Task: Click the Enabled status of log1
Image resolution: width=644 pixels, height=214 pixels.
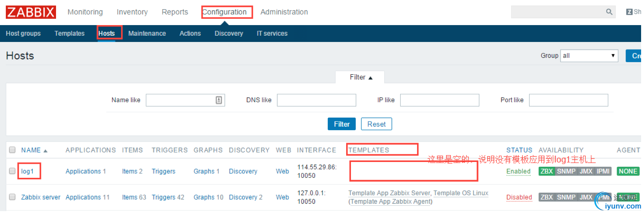Action: click(x=518, y=171)
